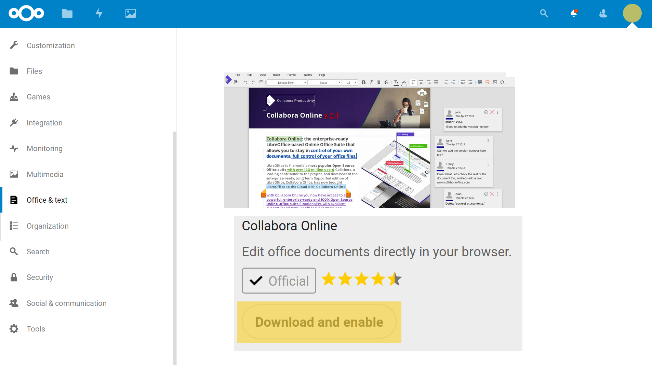
Task: Click Download and enable button
Action: (319, 322)
